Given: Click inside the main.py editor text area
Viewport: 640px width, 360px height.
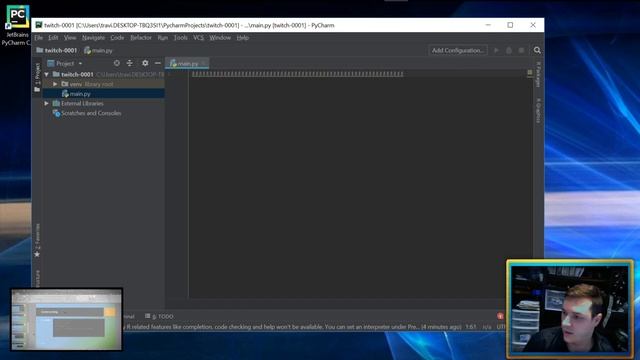Looking at the screenshot, I should (359, 184).
